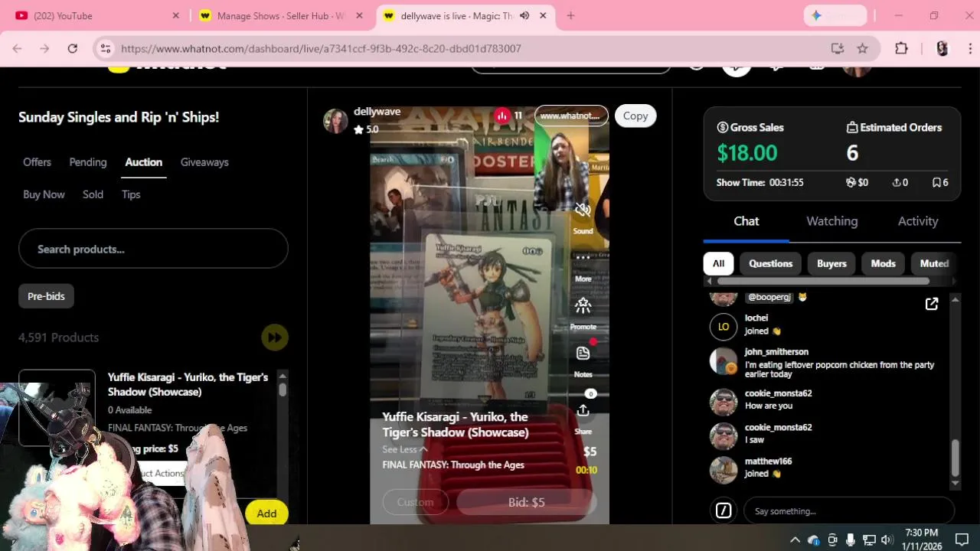Copy the show link with Copy button
This screenshot has width=980, height=551.
point(635,116)
